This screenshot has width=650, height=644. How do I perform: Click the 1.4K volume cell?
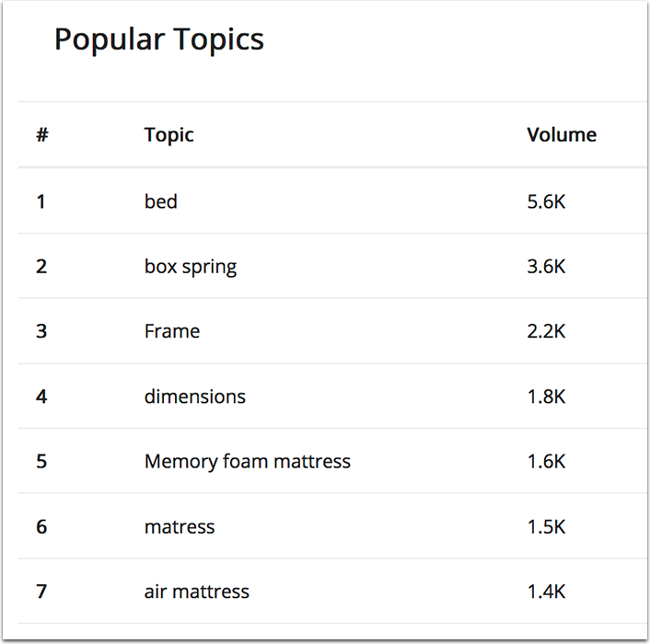point(546,592)
